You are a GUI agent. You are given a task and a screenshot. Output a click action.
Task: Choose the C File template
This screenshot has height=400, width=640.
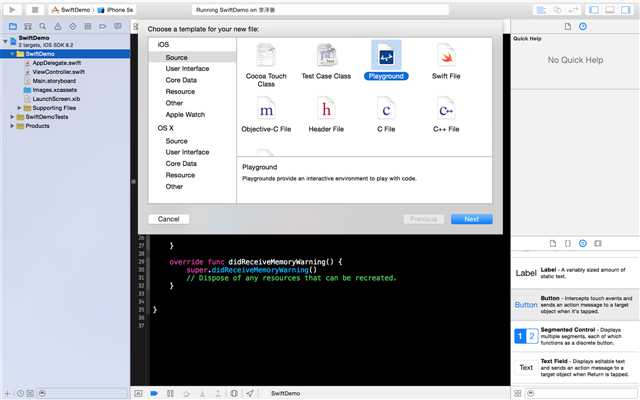tap(386, 114)
